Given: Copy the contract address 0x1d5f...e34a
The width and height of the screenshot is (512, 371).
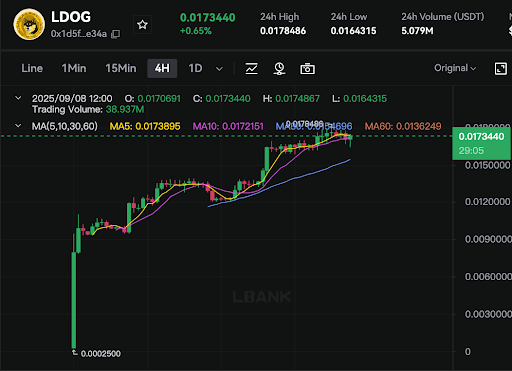Looking at the screenshot, I should pos(115,34).
